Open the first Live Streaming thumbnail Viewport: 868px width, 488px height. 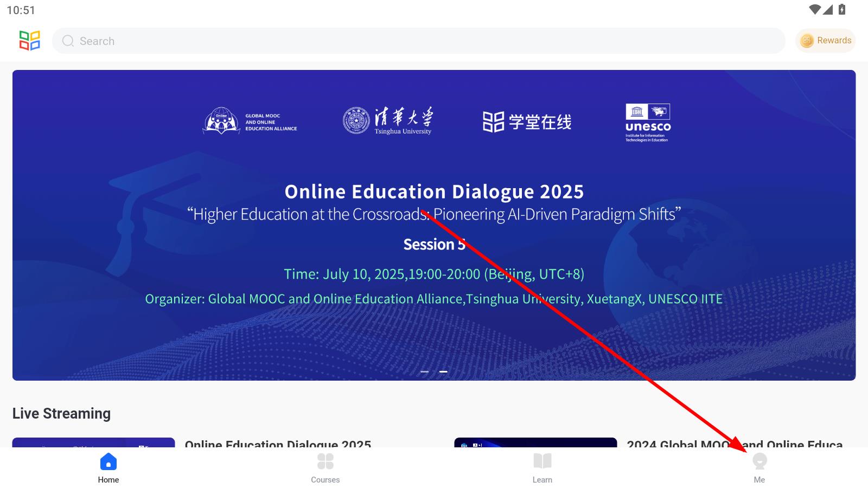[x=93, y=442]
